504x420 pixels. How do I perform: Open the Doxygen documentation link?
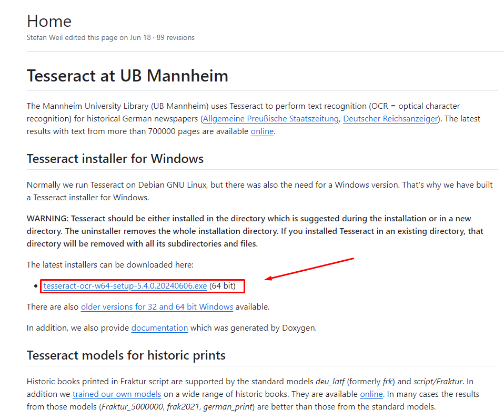point(159,328)
